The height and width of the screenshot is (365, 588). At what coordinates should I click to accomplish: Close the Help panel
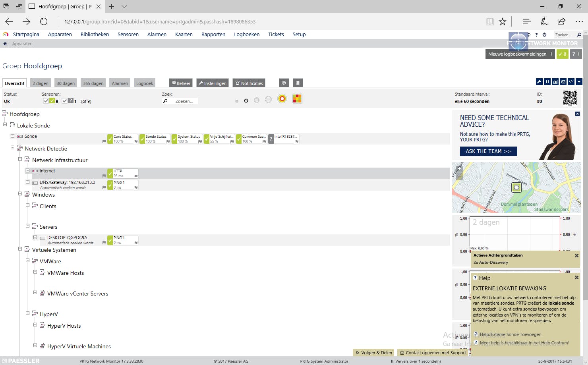(576, 278)
